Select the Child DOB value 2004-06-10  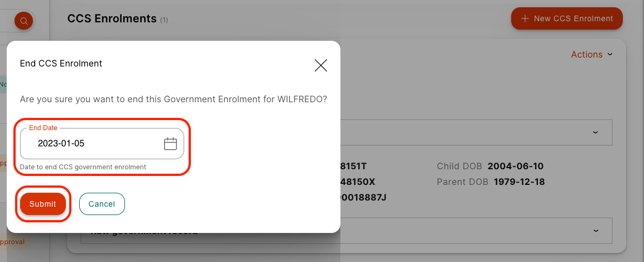515,166
